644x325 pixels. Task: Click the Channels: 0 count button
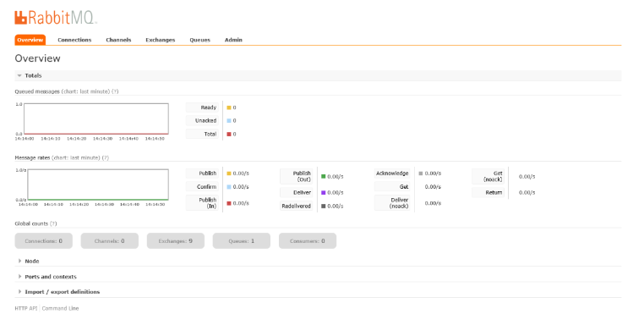(x=110, y=241)
